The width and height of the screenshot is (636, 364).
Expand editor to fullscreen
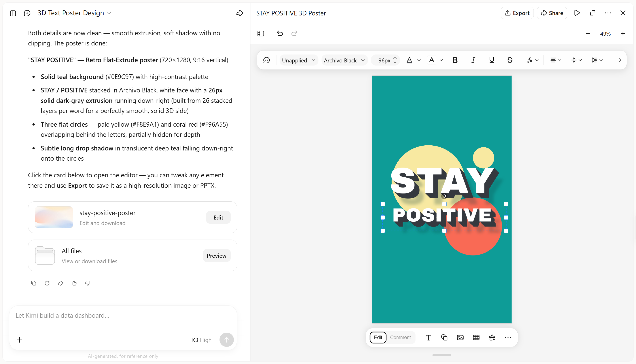tap(592, 13)
